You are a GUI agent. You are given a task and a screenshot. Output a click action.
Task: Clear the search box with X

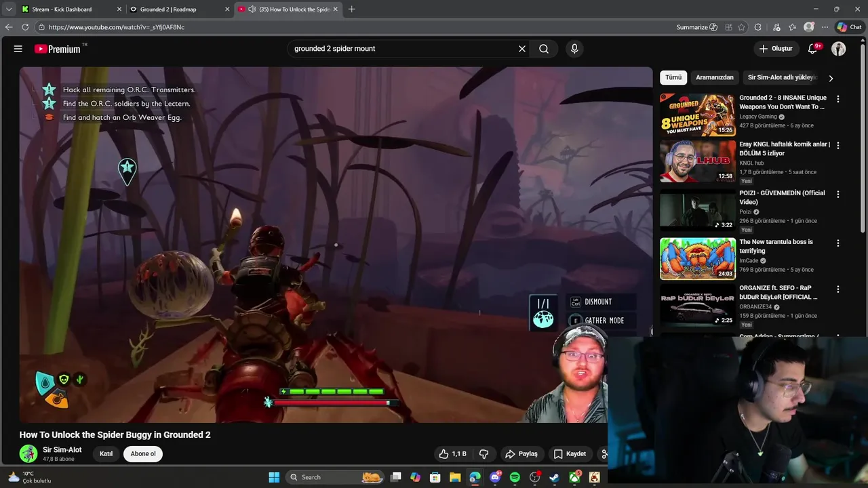522,49
